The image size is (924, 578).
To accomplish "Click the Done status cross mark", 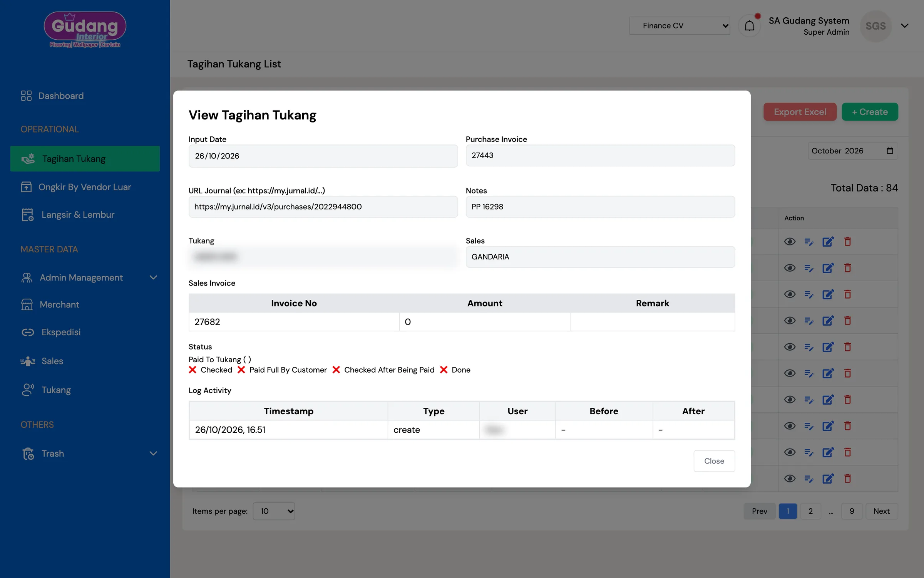I will pos(444,370).
